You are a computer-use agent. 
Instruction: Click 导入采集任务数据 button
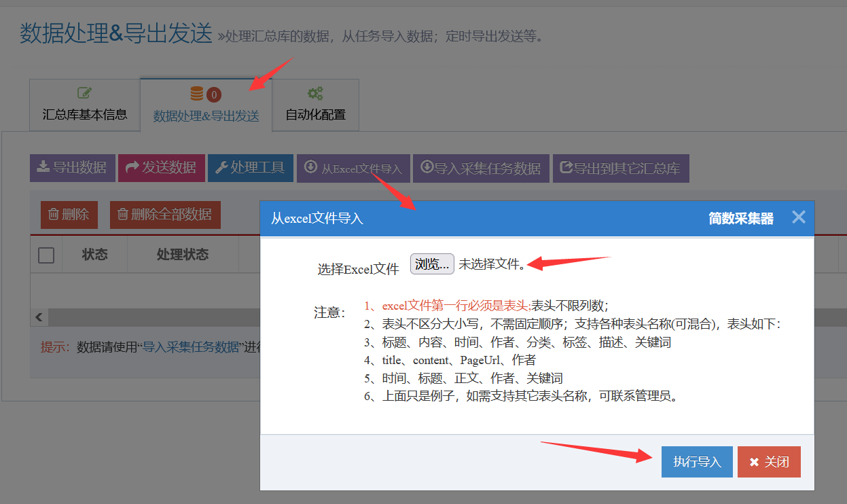(x=481, y=168)
